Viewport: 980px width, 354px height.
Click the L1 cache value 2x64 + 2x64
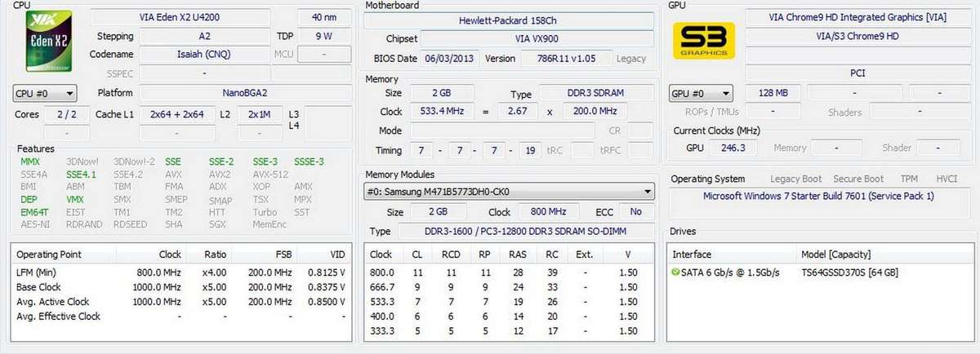(x=176, y=114)
